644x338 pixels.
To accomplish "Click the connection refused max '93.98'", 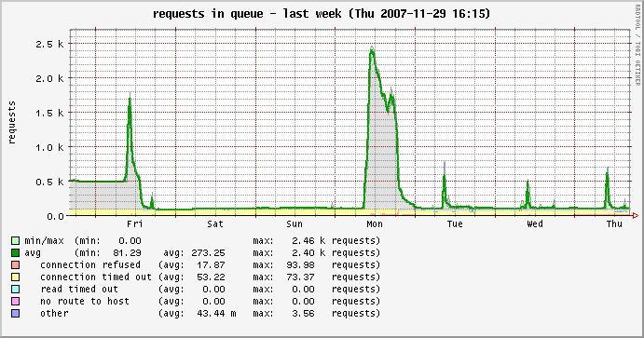I will [x=300, y=265].
